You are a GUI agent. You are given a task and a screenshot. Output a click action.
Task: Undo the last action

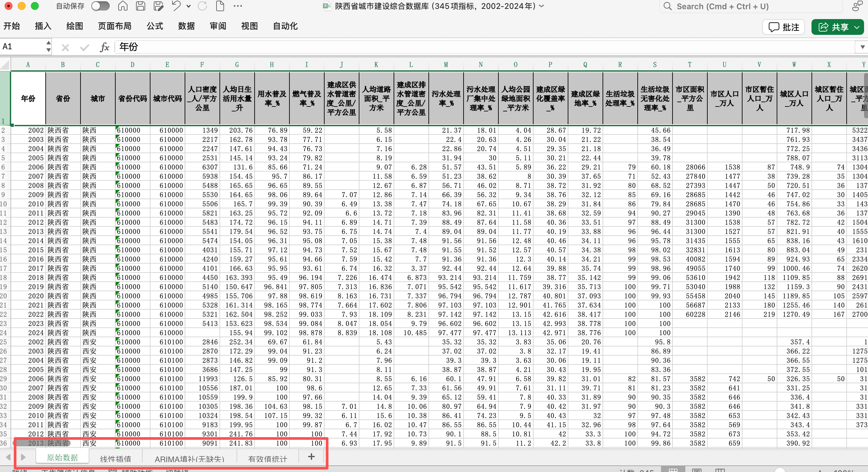176,6
